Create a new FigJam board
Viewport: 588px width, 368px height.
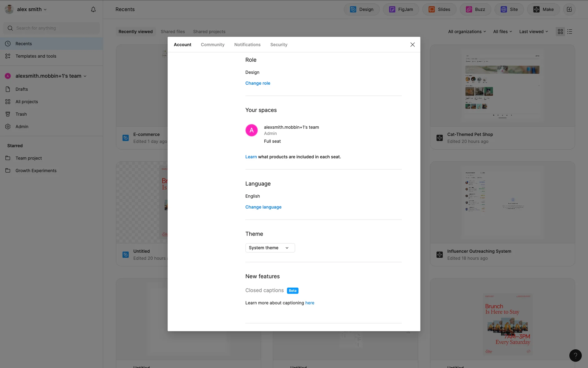tap(401, 10)
